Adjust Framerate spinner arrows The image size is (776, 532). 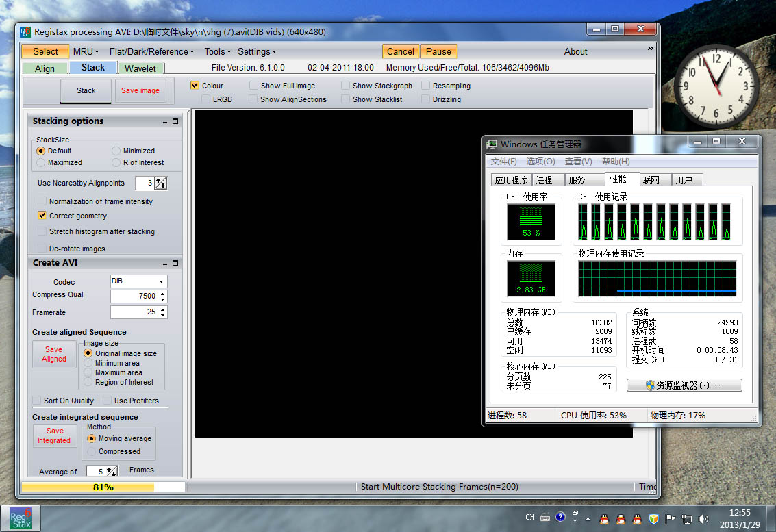[163, 312]
